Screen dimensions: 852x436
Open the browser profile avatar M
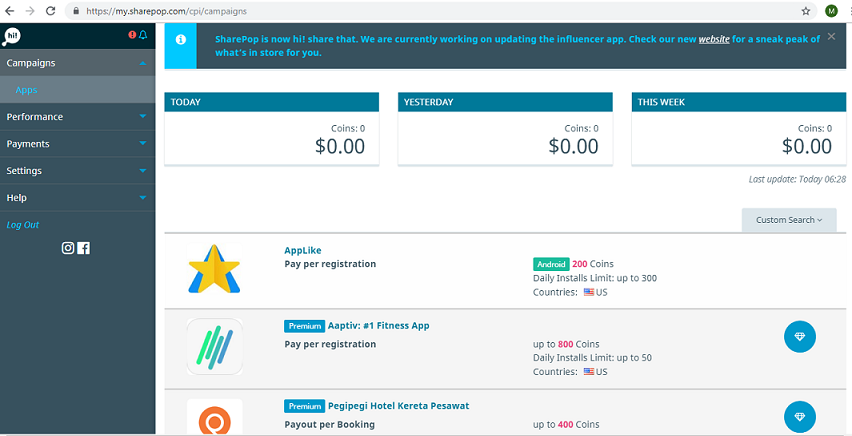click(x=831, y=11)
